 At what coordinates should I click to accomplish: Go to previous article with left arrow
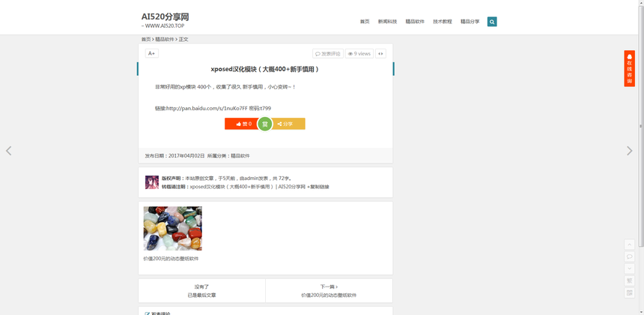pos(9,151)
